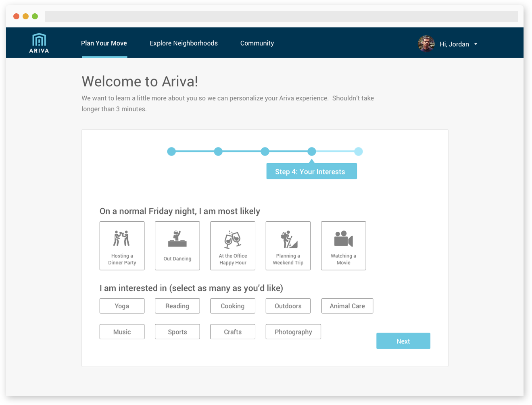The width and height of the screenshot is (532, 405).
Task: Click the Ariva logo
Action: pos(38,42)
